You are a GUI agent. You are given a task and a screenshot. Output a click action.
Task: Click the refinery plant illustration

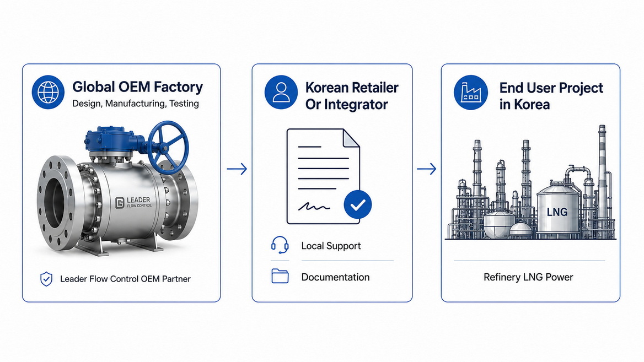(x=530, y=182)
